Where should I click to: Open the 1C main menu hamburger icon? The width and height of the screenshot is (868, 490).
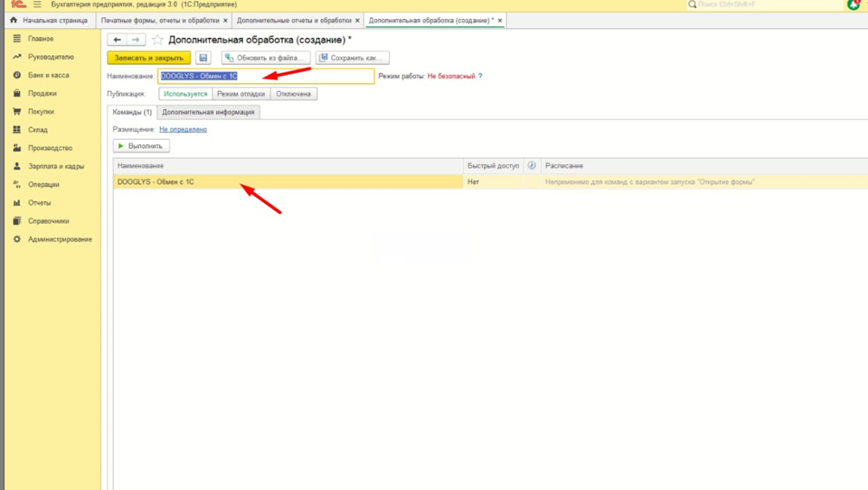37,4
